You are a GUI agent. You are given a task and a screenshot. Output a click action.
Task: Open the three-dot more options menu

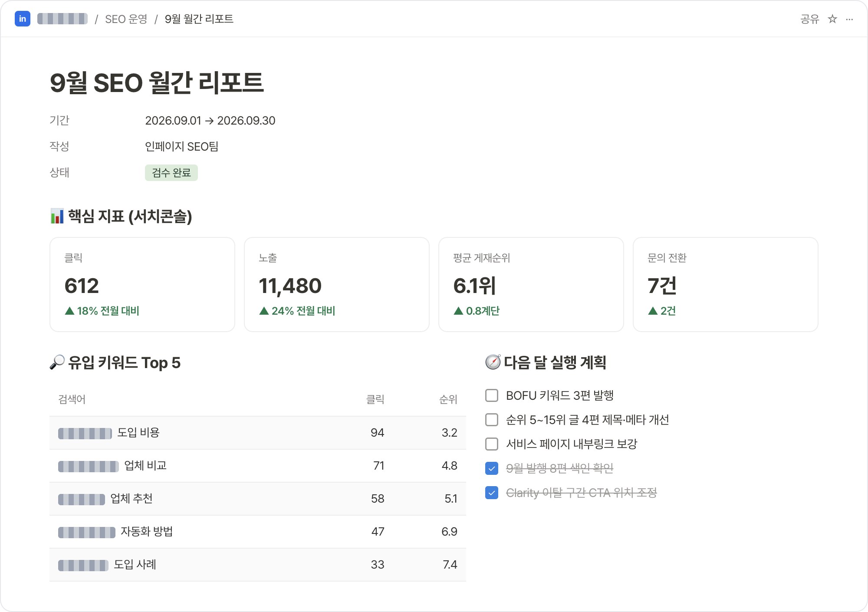[x=849, y=19]
